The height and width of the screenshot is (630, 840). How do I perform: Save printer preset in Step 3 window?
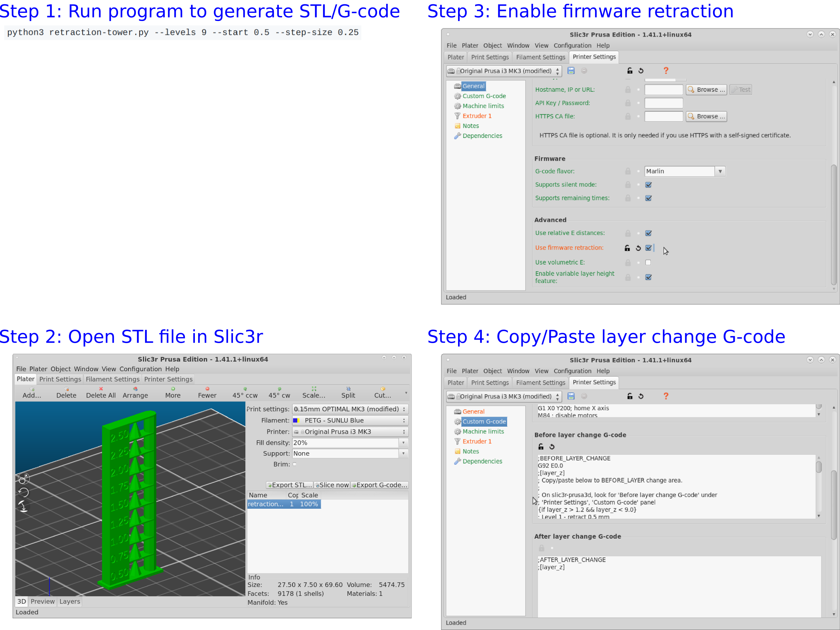(571, 71)
